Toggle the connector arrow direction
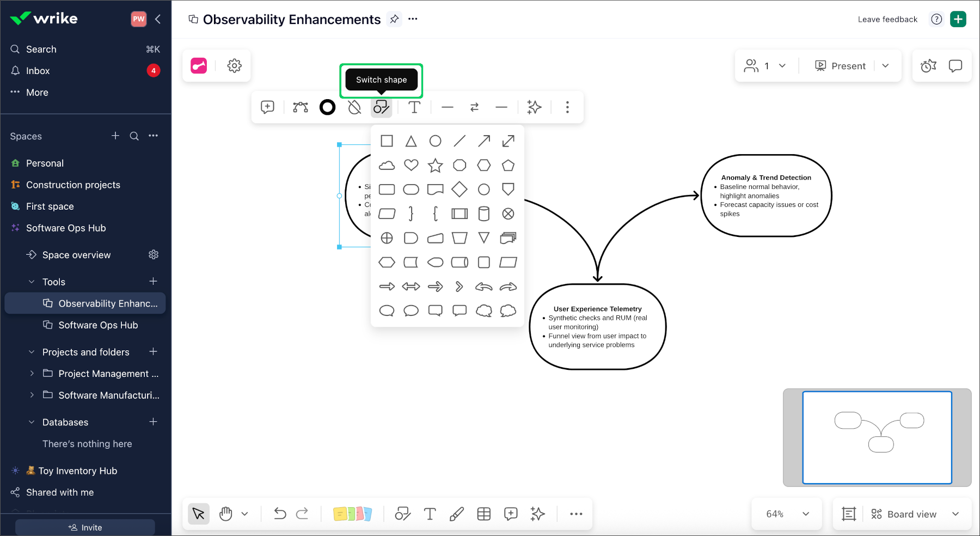The image size is (980, 536). (474, 107)
